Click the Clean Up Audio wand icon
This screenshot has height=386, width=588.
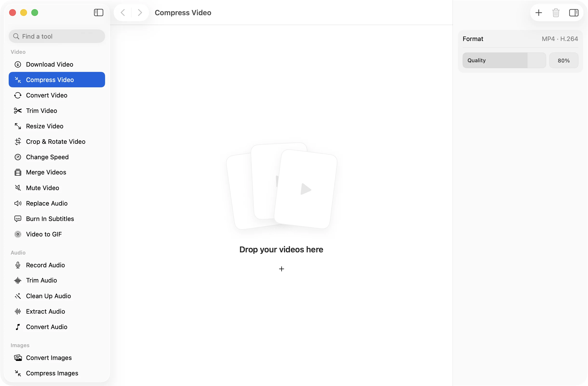point(18,296)
